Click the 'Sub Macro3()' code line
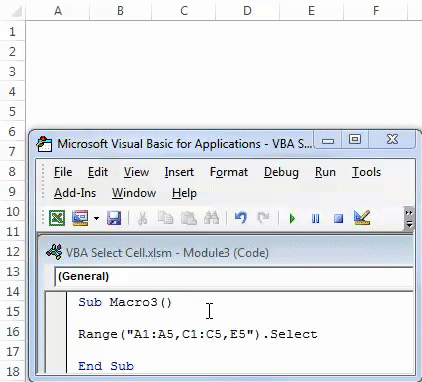Screen dimensions: 422x382 (125, 302)
